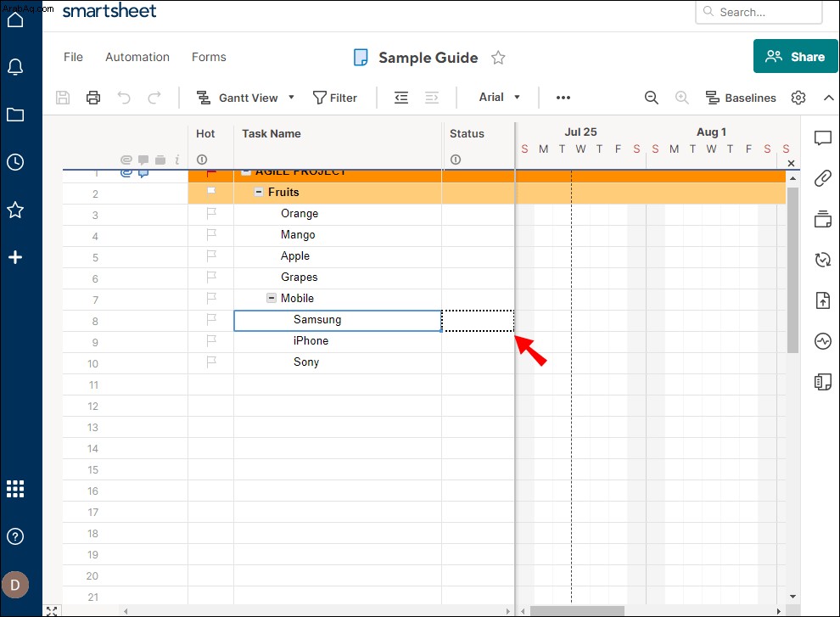Screen dimensions: 840x617
Task: Toggle Hot flag for Grapes row
Action: click(x=211, y=277)
